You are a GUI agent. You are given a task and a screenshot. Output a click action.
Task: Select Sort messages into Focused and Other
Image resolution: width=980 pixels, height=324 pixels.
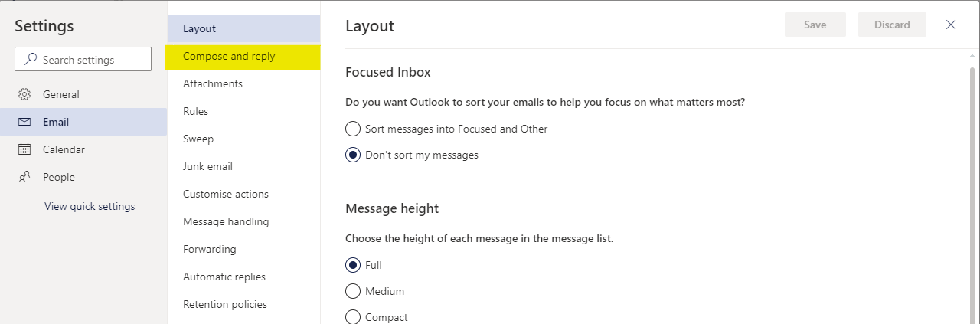tap(353, 129)
